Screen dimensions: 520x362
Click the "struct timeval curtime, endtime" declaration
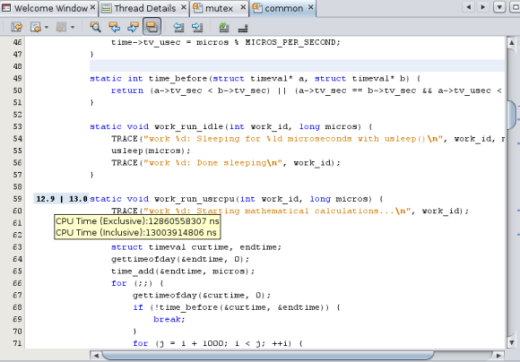pyautogui.click(x=196, y=247)
